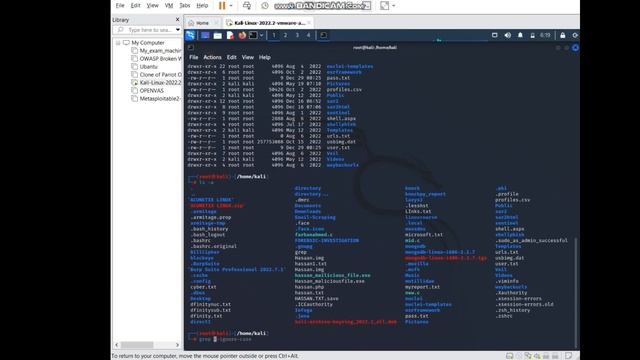Close the Library panel with its X
The image size is (640, 360).
click(x=178, y=20)
